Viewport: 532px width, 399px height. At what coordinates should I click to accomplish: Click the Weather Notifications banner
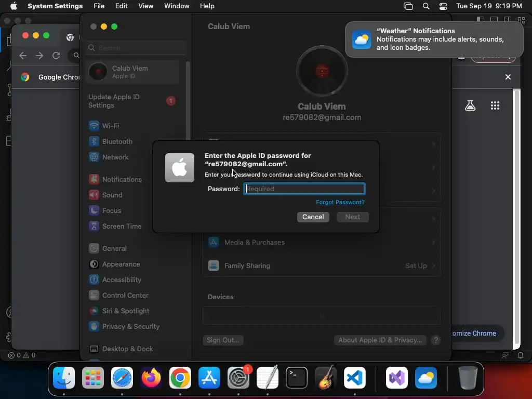tap(434, 39)
